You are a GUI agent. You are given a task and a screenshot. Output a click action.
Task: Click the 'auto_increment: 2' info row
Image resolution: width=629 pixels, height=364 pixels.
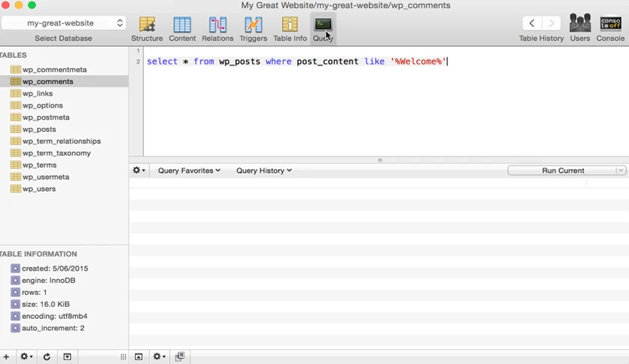(x=53, y=328)
